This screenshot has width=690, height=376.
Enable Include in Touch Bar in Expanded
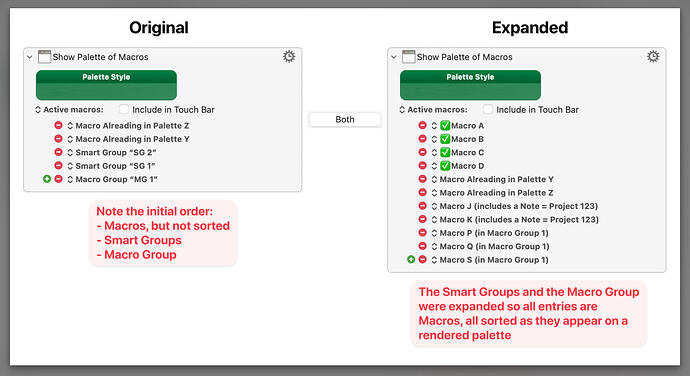[488, 109]
